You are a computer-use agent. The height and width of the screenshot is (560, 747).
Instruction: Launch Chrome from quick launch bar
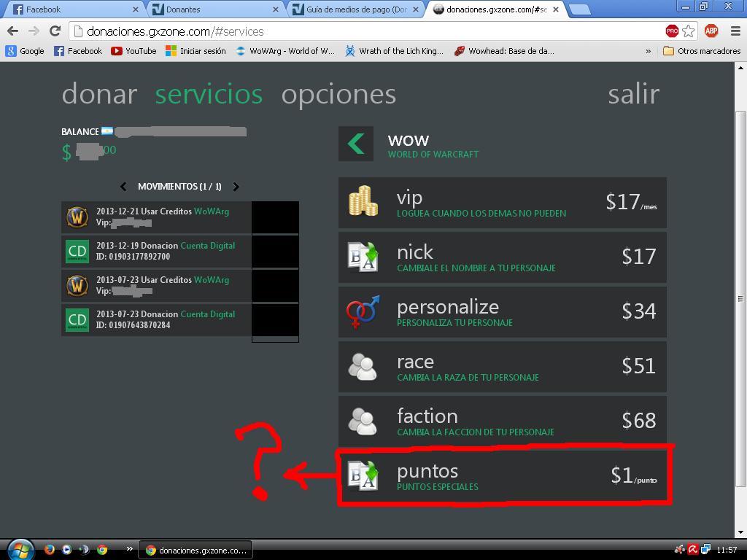[102, 550]
